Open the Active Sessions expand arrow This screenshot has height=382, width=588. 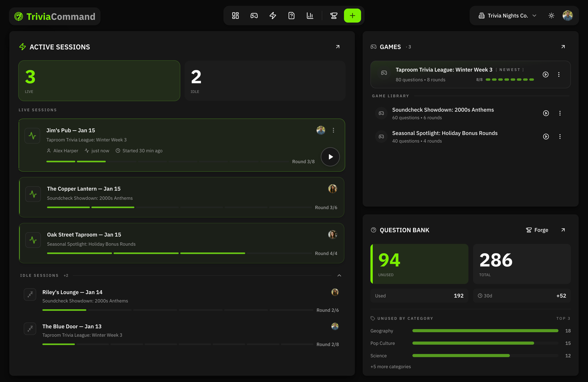click(x=338, y=47)
